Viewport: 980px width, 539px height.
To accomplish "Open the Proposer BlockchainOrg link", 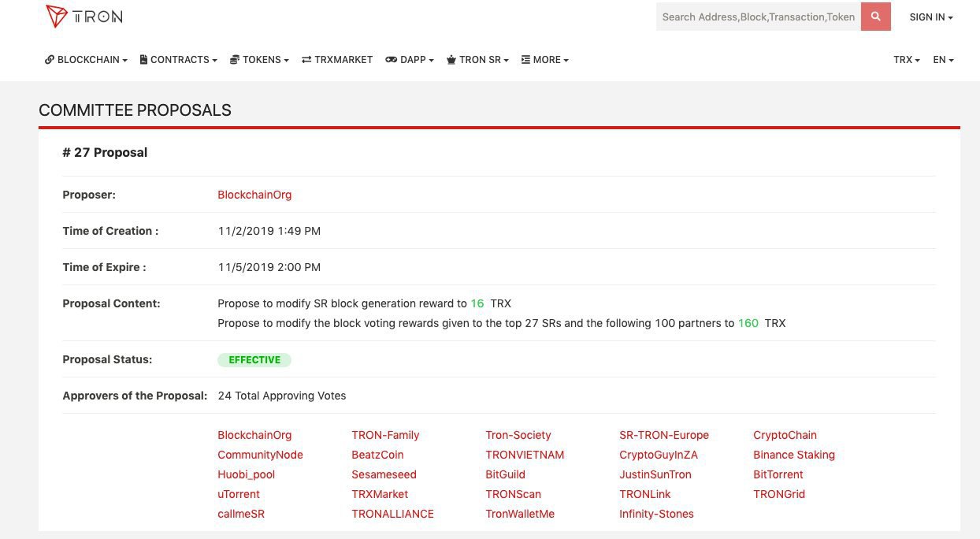I will coord(254,195).
